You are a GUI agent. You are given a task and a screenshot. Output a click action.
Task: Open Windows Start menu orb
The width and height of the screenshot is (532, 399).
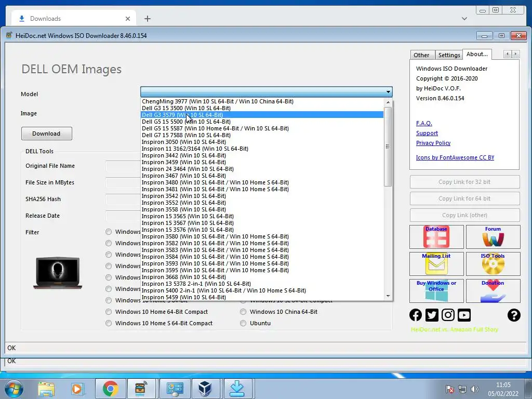click(x=14, y=389)
